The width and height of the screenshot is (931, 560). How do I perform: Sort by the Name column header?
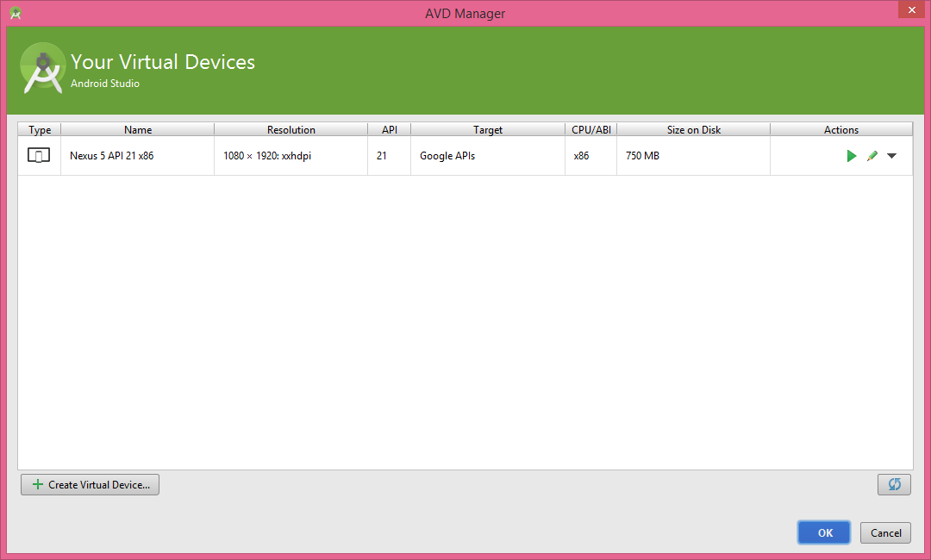[138, 129]
